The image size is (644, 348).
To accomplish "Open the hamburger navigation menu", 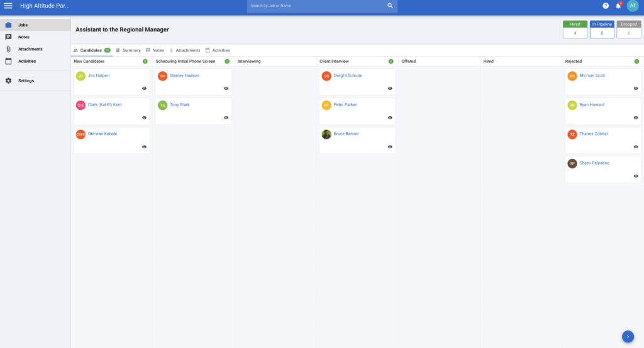I will point(8,6).
